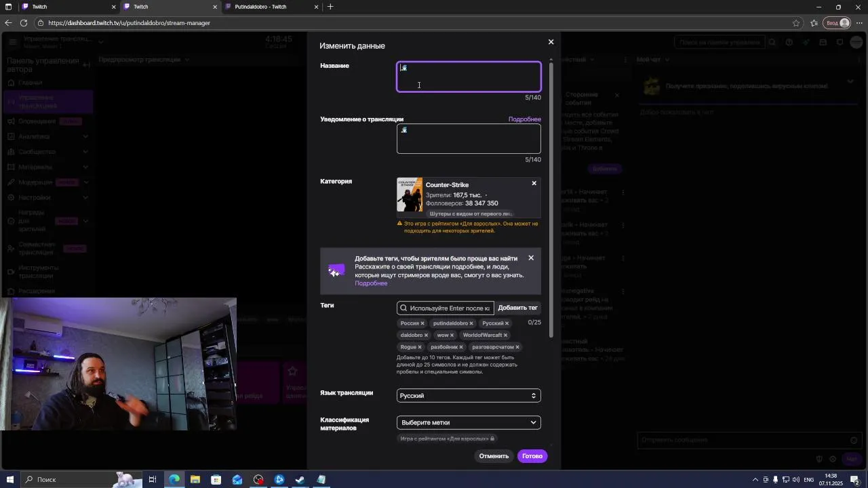Click the Вход profile button

837,23
